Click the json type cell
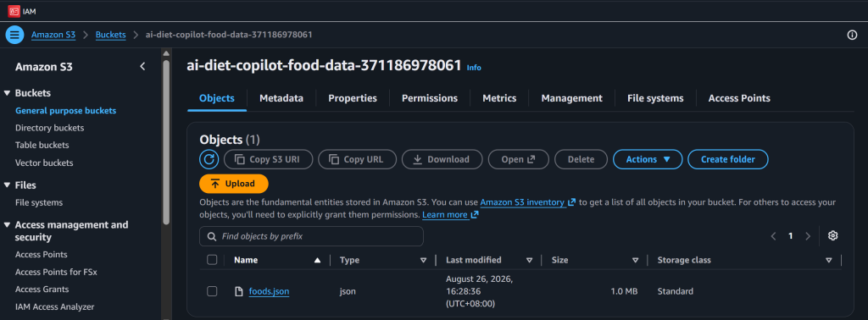868x320 pixels. [x=348, y=291]
